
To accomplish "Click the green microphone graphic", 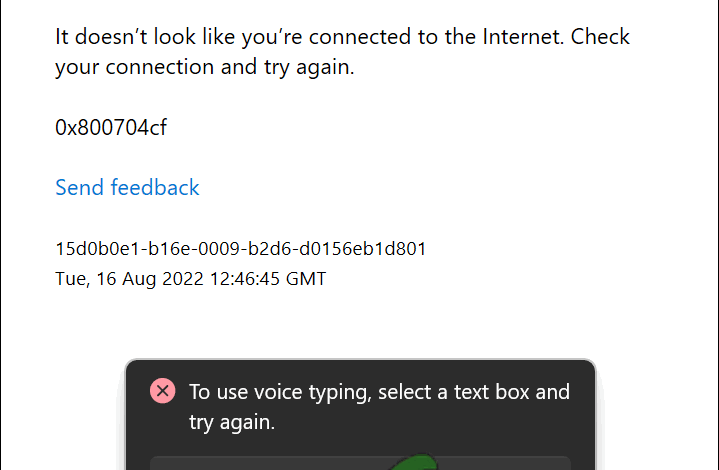I will point(414,462).
